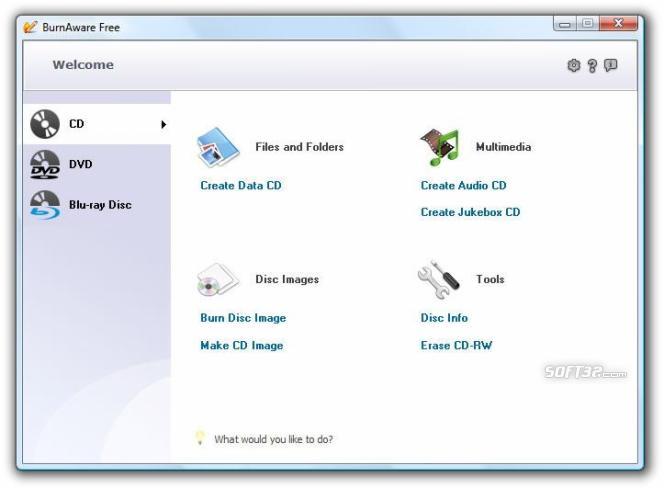Switch to the DVD tab
Viewport: 664px width, 489px height.
point(97,164)
